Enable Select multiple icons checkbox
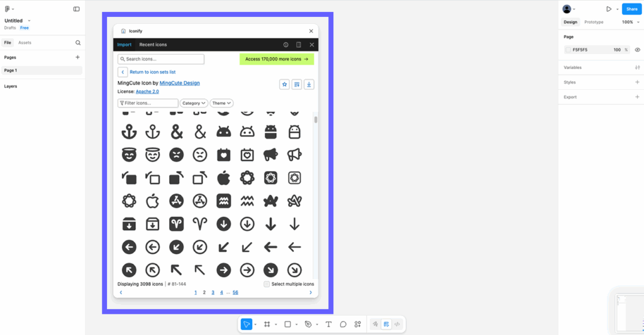644x335 pixels. pyautogui.click(x=267, y=284)
